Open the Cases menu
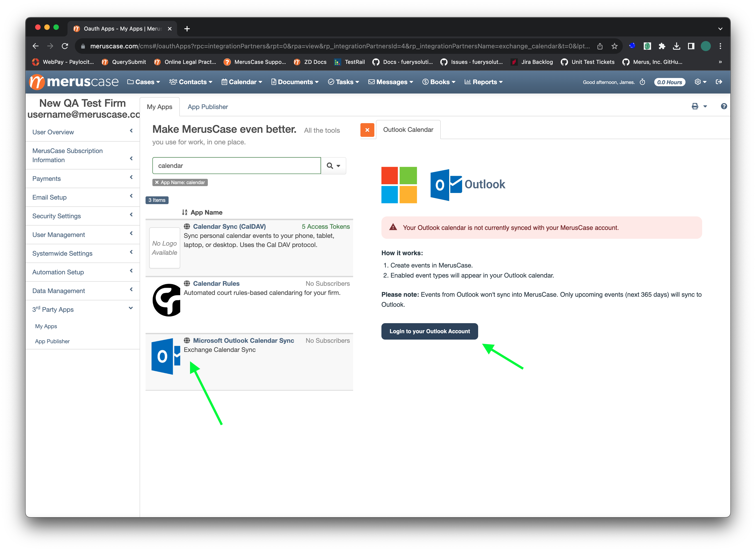Image resolution: width=756 pixels, height=551 pixels. coord(143,82)
